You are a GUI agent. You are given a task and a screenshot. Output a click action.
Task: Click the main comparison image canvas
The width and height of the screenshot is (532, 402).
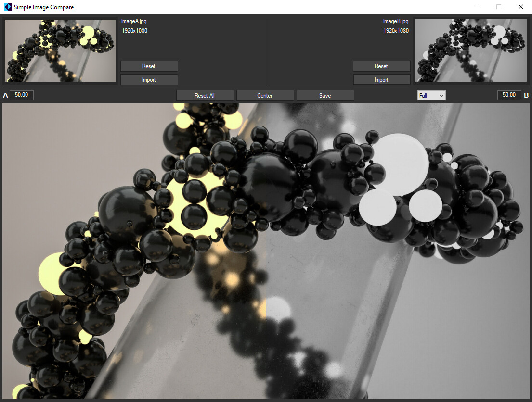[x=266, y=251]
